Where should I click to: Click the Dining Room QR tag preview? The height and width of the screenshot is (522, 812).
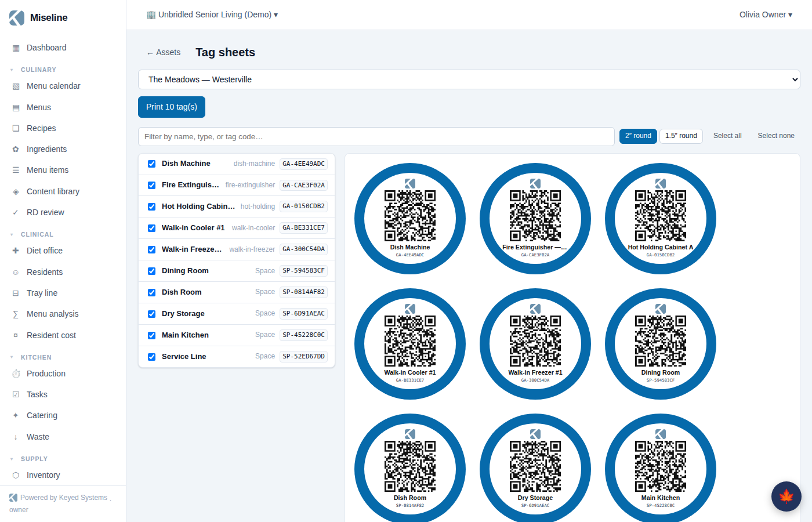click(661, 344)
